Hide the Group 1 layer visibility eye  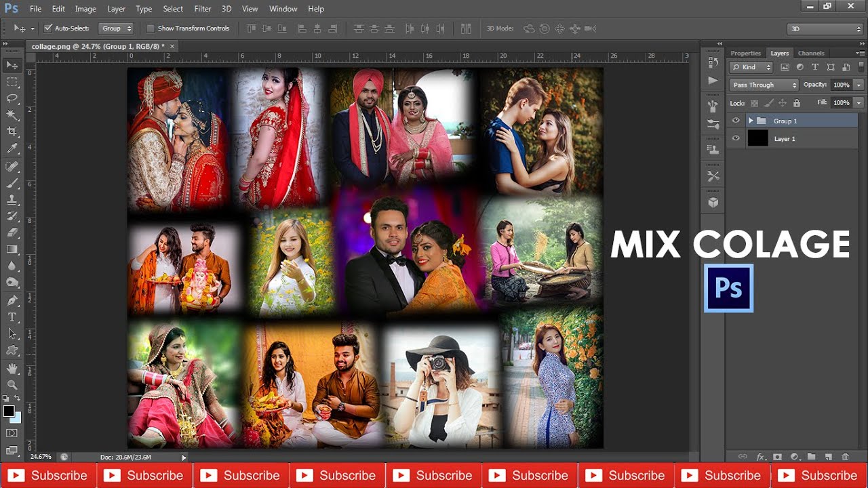coord(736,121)
